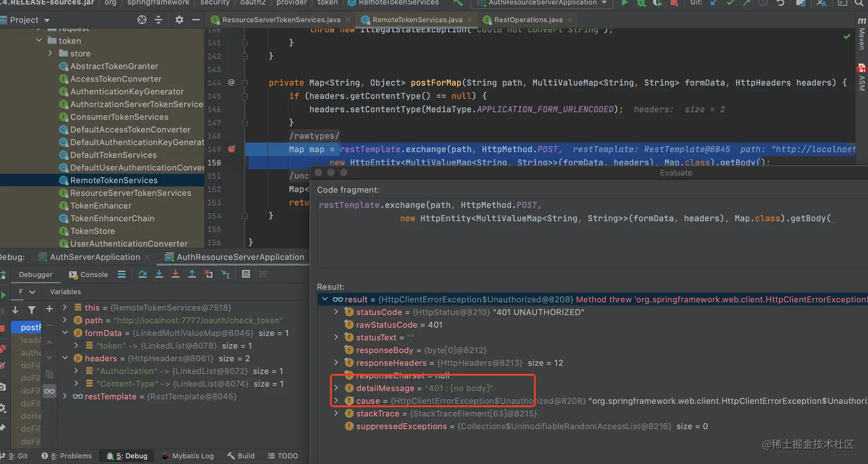Screen dimensions: 868x464
Task: Click the Git rollback undo icon
Action: 780,3
